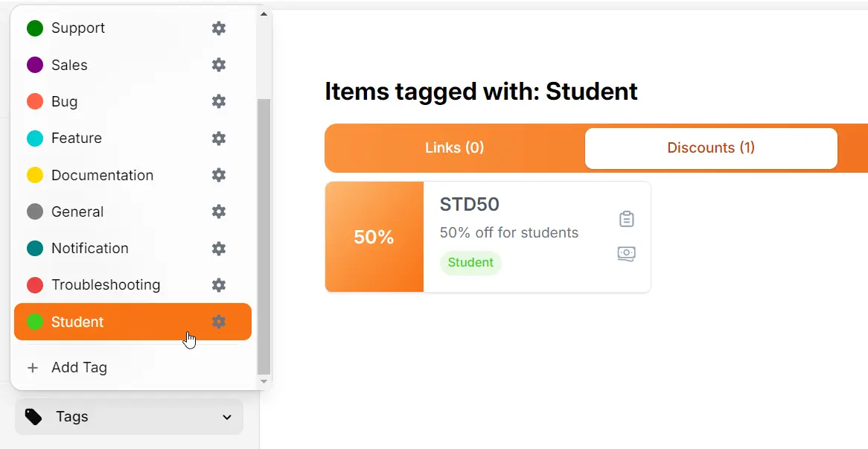868x449 pixels.
Task: Click the 50% discount thumbnail block
Action: (x=374, y=237)
